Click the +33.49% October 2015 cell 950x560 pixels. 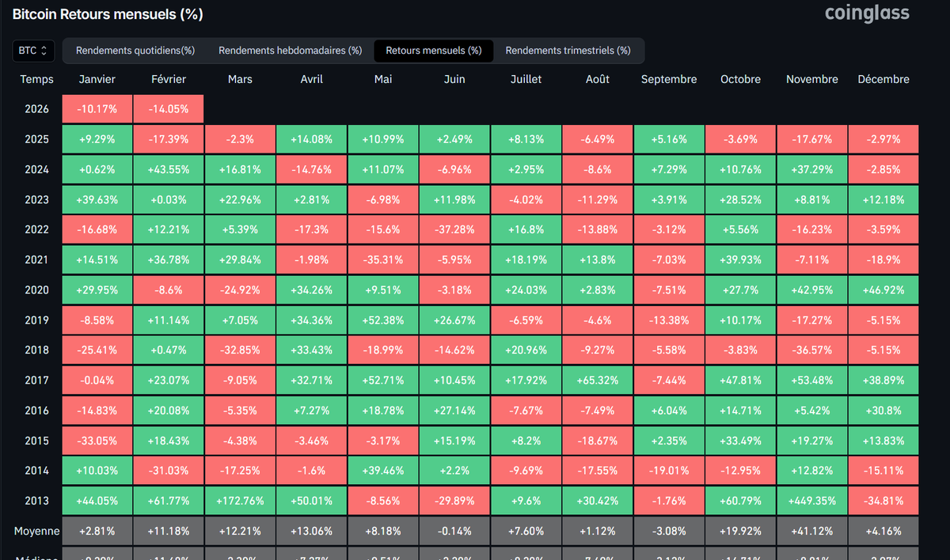[740, 441]
